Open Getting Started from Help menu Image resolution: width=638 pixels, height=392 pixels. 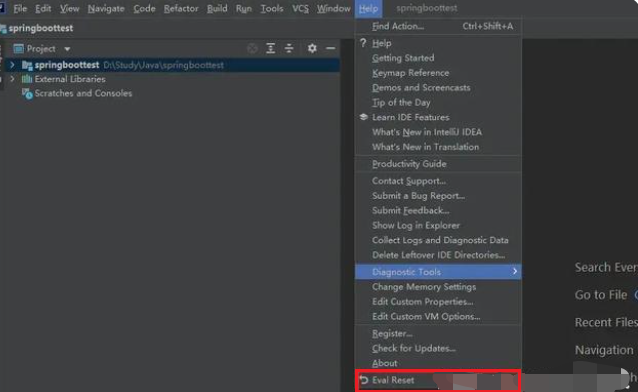coord(438,58)
